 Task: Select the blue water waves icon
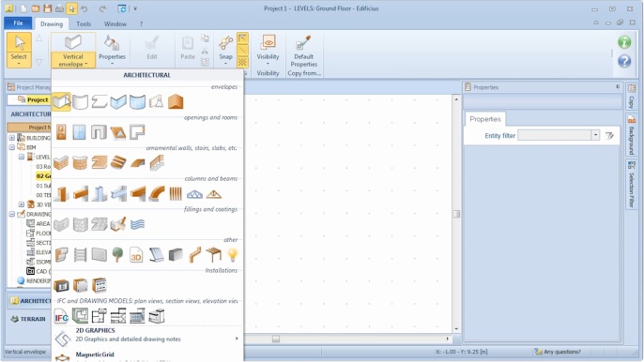pyautogui.click(x=138, y=224)
